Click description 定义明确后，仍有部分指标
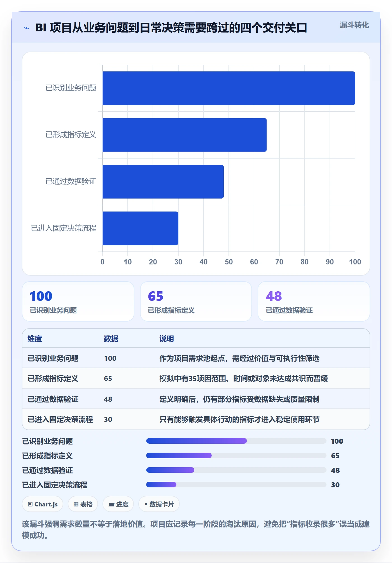This screenshot has height=563, width=392. click(x=239, y=399)
